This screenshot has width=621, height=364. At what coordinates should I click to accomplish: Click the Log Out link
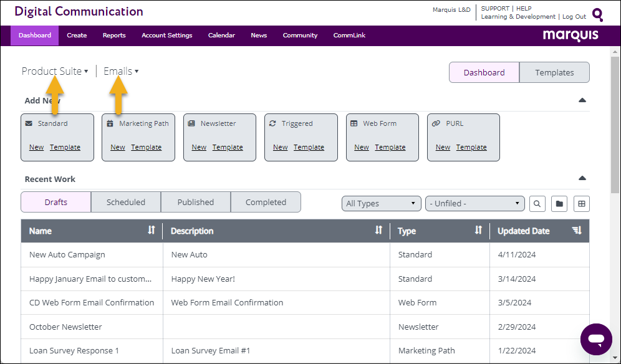coord(574,17)
